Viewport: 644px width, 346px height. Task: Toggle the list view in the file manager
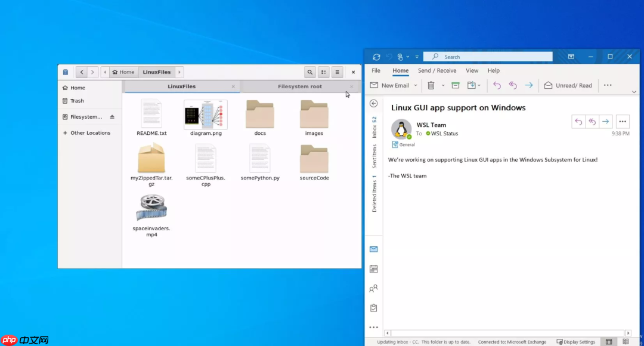323,72
